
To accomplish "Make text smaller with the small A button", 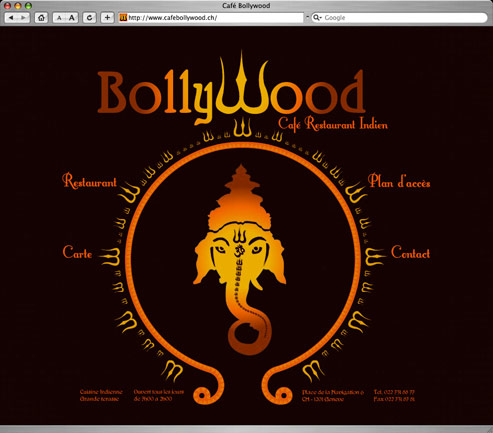I will click(59, 18).
